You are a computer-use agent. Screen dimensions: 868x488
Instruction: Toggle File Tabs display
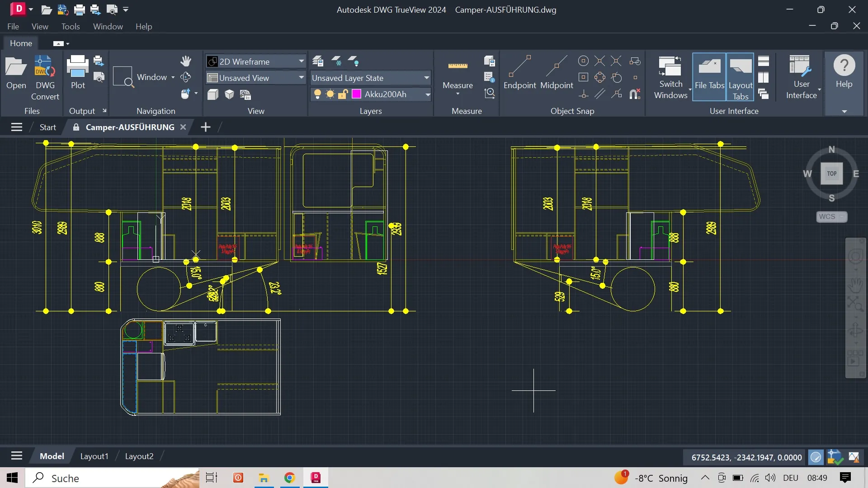tap(709, 76)
